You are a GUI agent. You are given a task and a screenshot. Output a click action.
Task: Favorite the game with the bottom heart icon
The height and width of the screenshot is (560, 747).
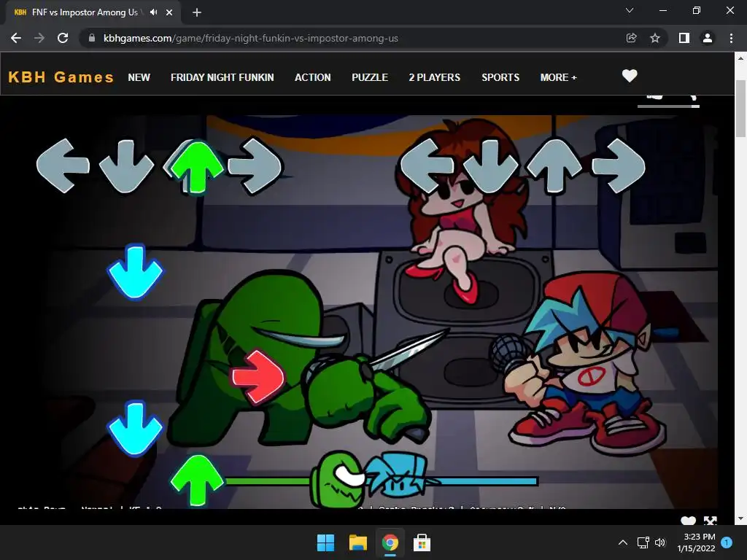coord(688,521)
